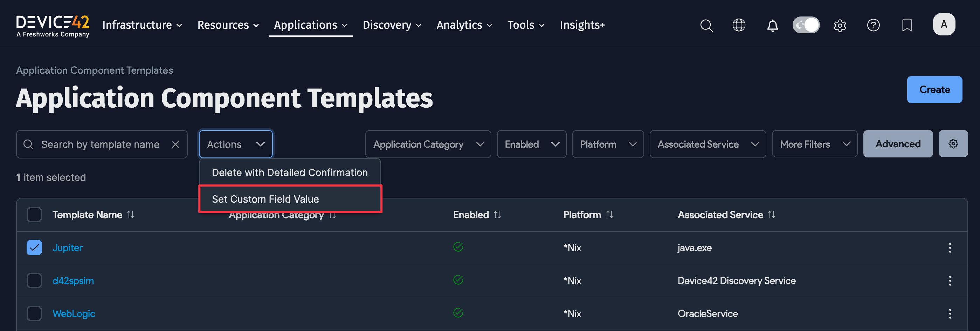Click the sort icon on Template Name
The height and width of the screenshot is (331, 980).
[x=131, y=215]
